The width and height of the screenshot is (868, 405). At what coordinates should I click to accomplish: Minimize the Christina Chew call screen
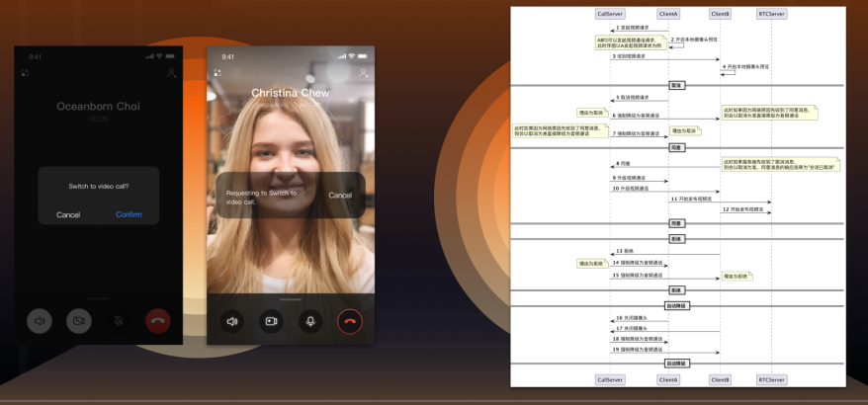[217, 73]
